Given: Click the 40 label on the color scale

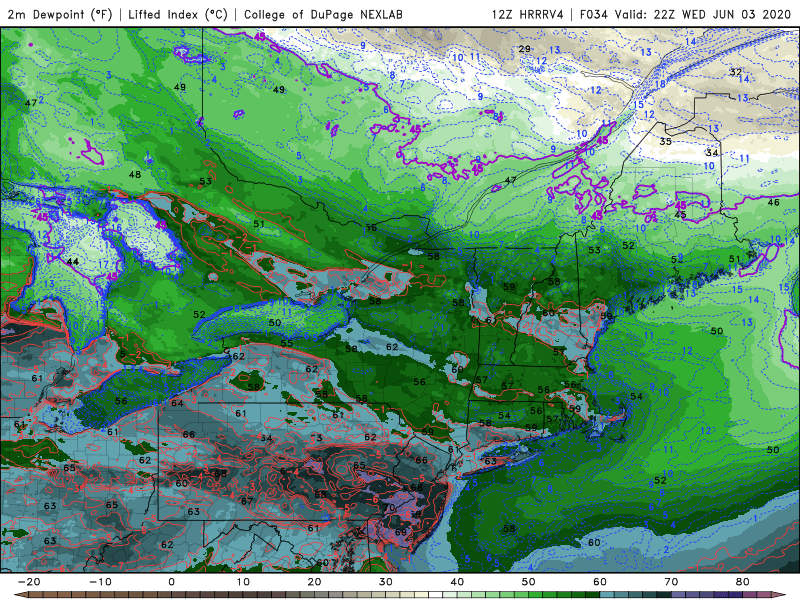Looking at the screenshot, I should (x=457, y=582).
